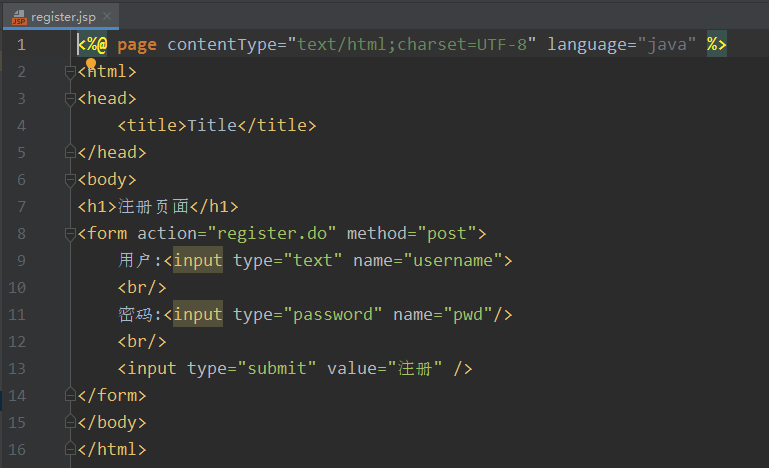Viewport: 769px width, 468px height.
Task: Click the <title>Title</title> line
Action: pos(217,126)
